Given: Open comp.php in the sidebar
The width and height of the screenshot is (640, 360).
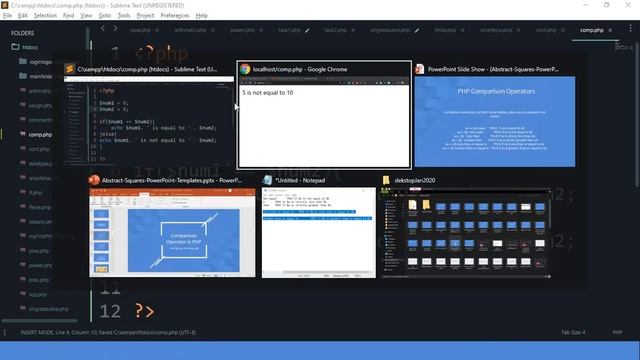Looking at the screenshot, I should pyautogui.click(x=40, y=134).
